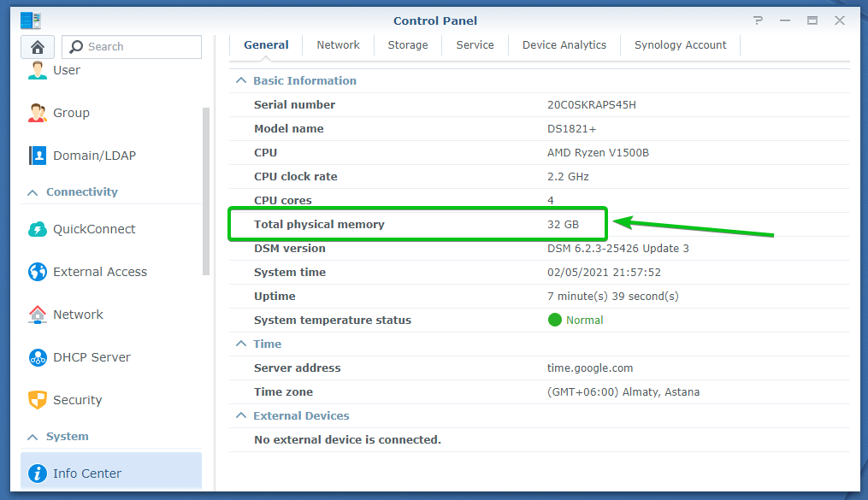The image size is (868, 500).
Task: Open the Group settings icon
Action: click(38, 113)
